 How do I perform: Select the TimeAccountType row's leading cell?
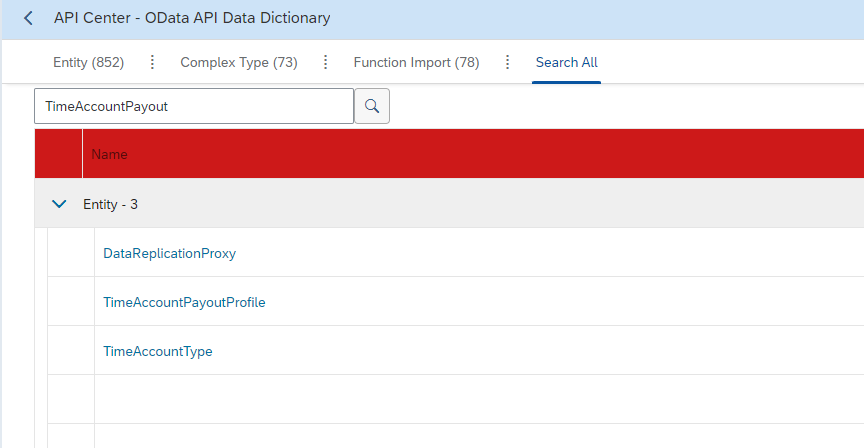coord(71,350)
